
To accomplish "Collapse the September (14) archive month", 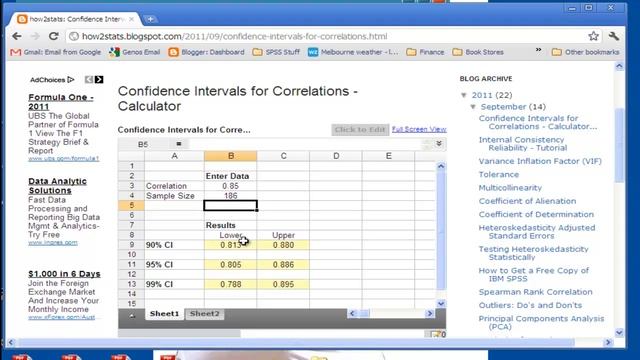I will (473, 107).
